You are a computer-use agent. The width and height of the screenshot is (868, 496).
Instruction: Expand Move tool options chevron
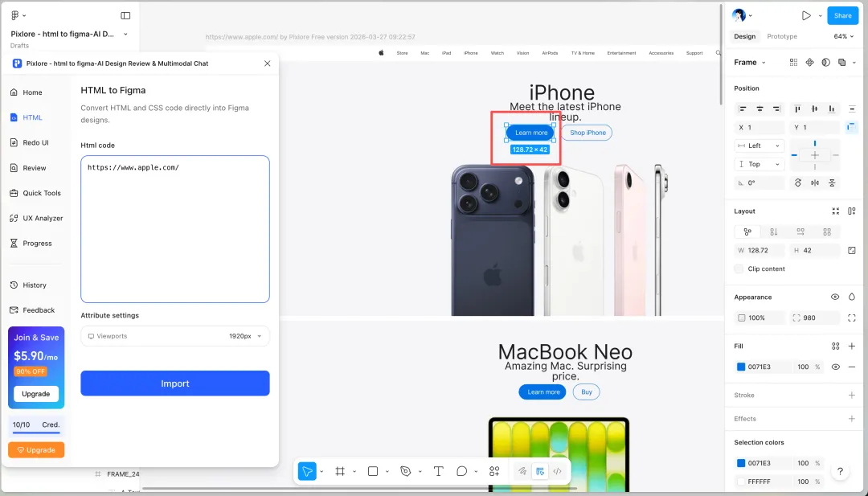point(321,472)
